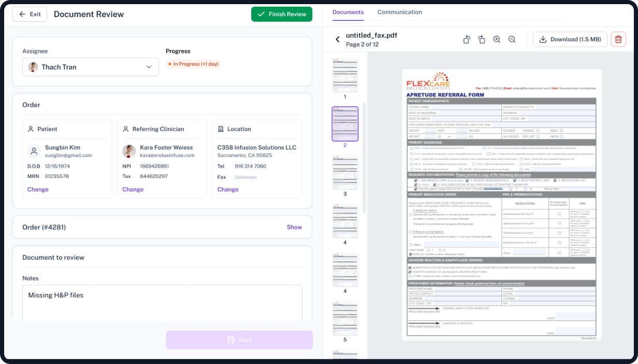The image size is (638, 364).
Task: Expand Order #4281 with Show
Action: point(294,227)
